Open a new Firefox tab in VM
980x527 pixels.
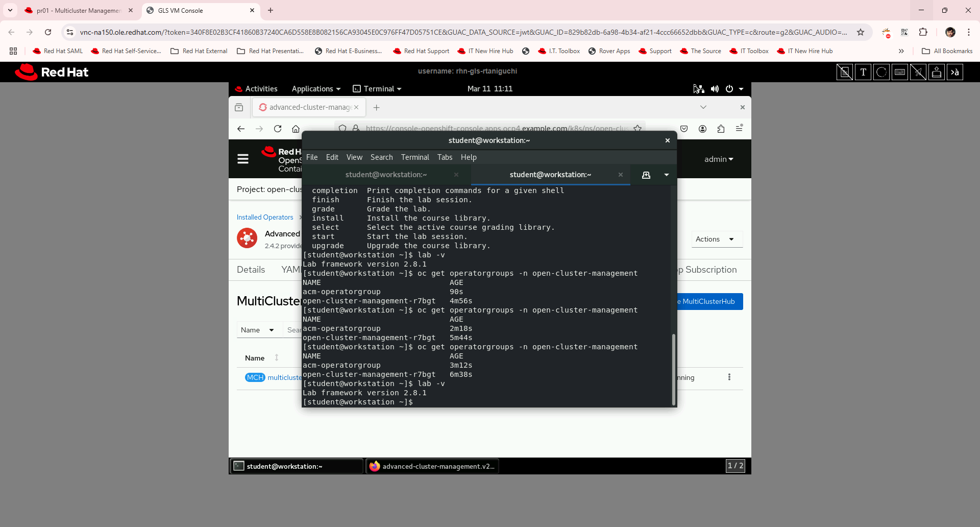click(376, 107)
